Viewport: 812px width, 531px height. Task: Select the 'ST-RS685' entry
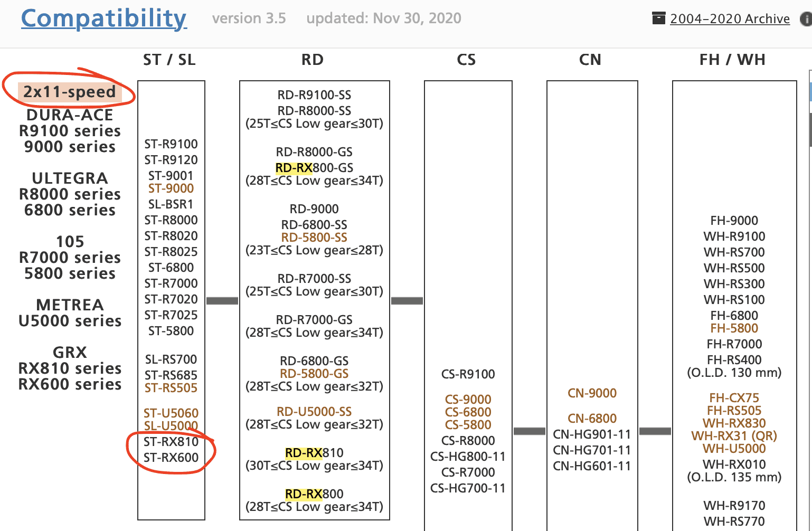click(x=171, y=375)
